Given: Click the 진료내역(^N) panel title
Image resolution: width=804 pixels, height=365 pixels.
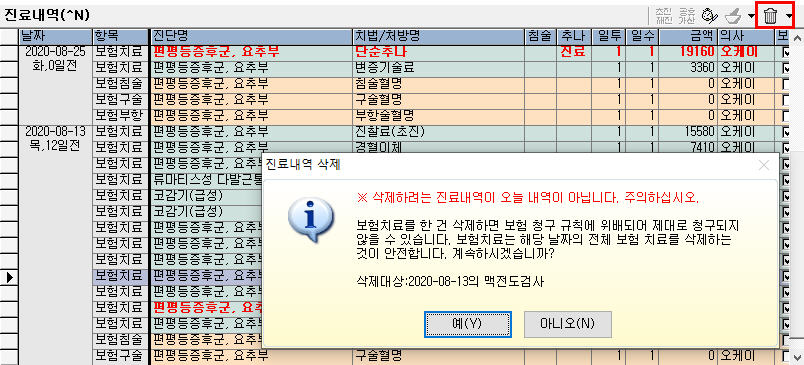Looking at the screenshot, I should [47, 16].
